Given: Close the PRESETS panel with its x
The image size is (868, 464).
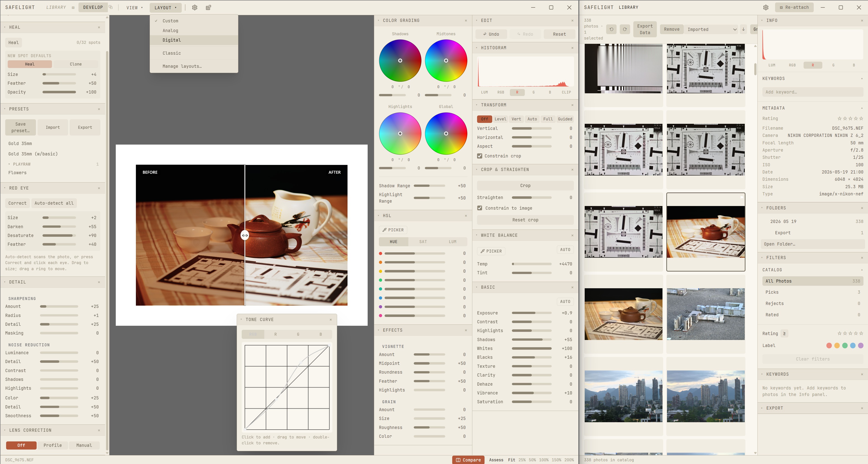Looking at the screenshot, I should click(99, 109).
